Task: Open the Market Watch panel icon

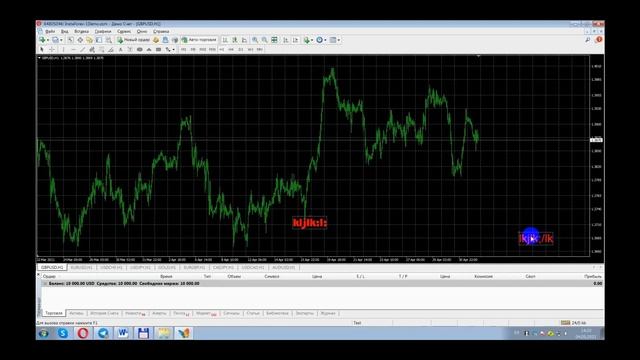Action: click(x=71, y=40)
